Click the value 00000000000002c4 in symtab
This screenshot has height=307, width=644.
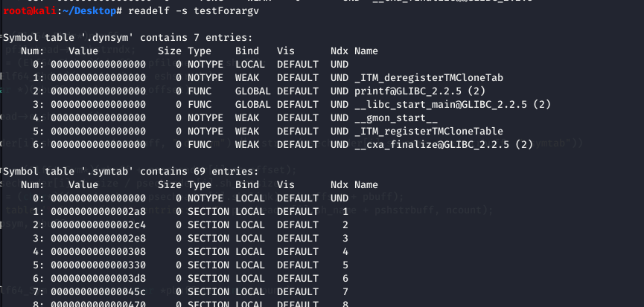tap(98, 225)
